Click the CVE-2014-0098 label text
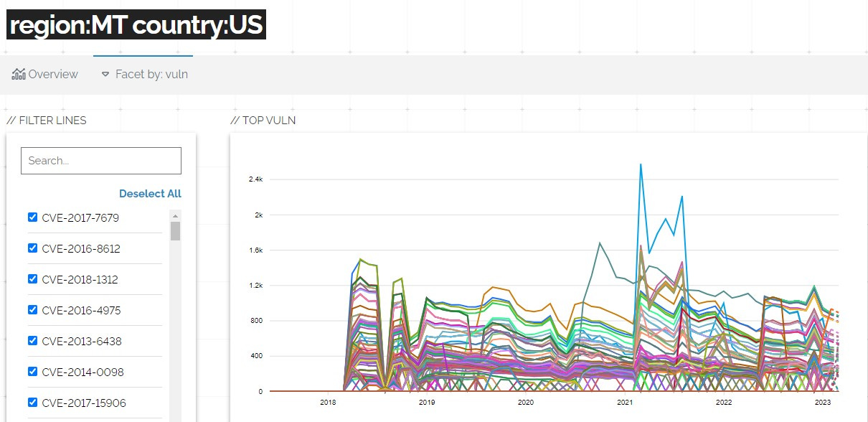The width and height of the screenshot is (868, 422). pos(82,372)
